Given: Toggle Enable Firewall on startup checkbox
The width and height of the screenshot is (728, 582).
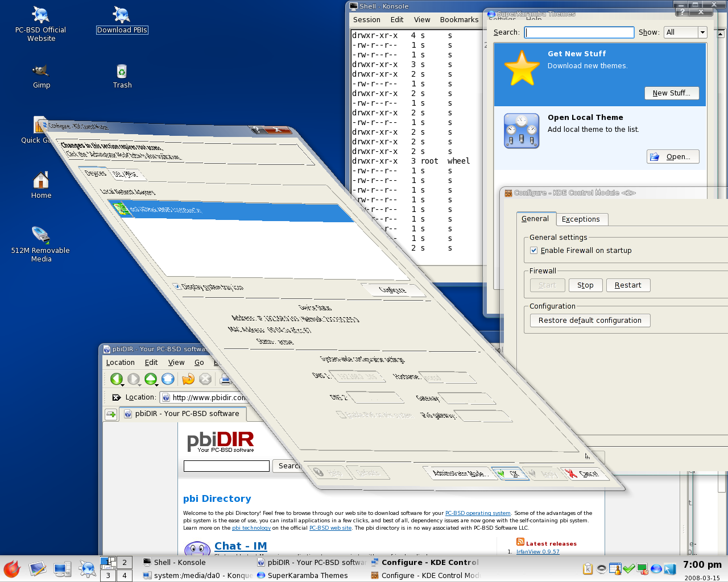Looking at the screenshot, I should click(x=533, y=250).
